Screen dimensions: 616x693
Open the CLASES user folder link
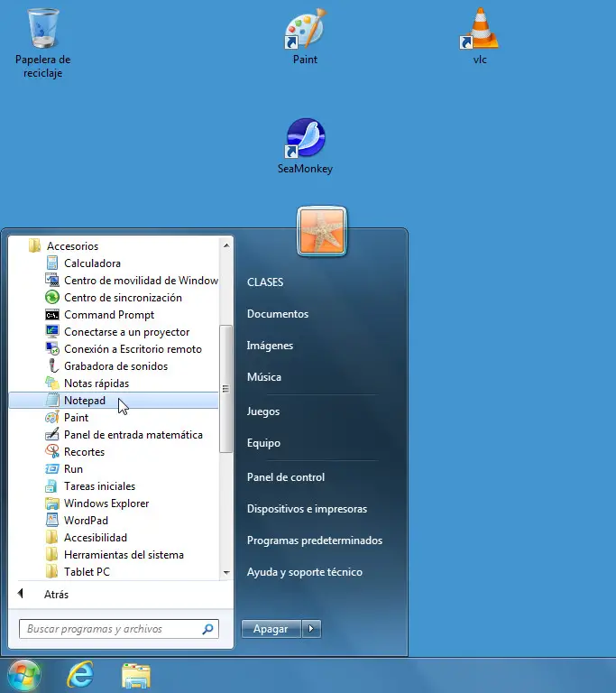[x=265, y=282]
